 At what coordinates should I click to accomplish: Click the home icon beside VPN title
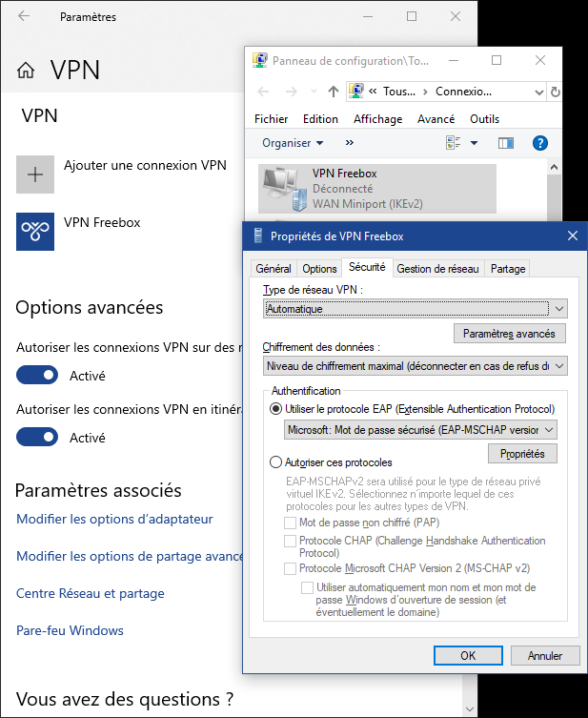26,71
